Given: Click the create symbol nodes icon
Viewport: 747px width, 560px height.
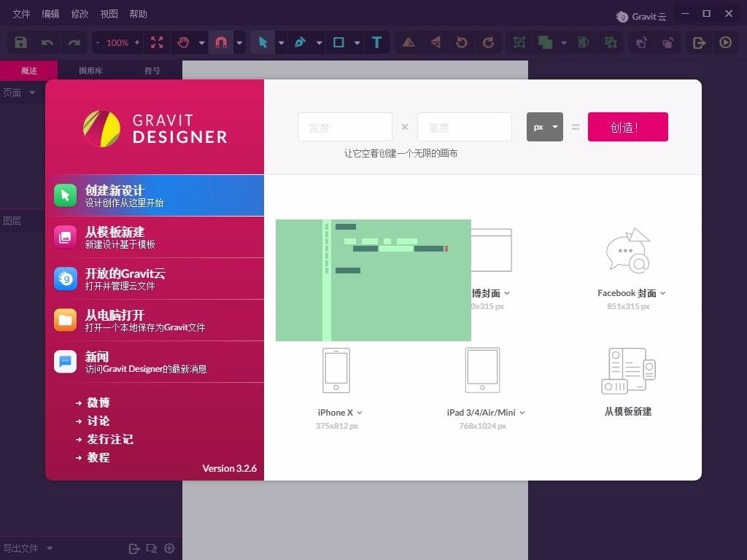Looking at the screenshot, I should [611, 42].
